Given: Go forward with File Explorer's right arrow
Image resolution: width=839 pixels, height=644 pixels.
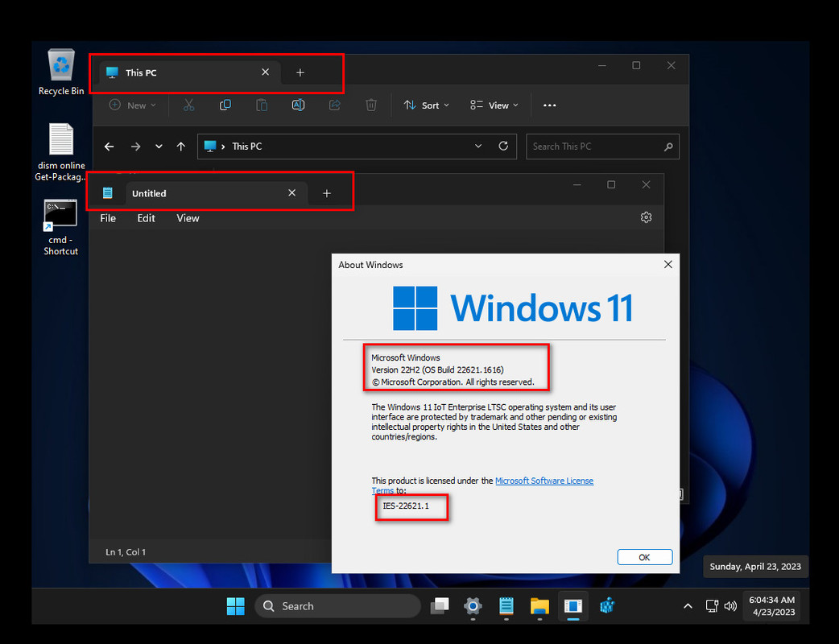Looking at the screenshot, I should (x=135, y=147).
